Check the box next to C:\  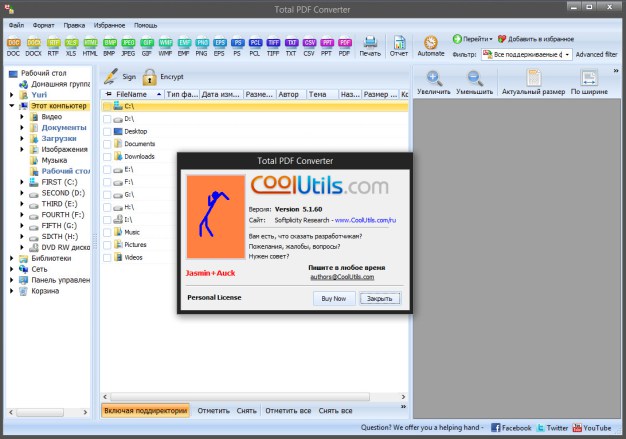(x=107, y=107)
